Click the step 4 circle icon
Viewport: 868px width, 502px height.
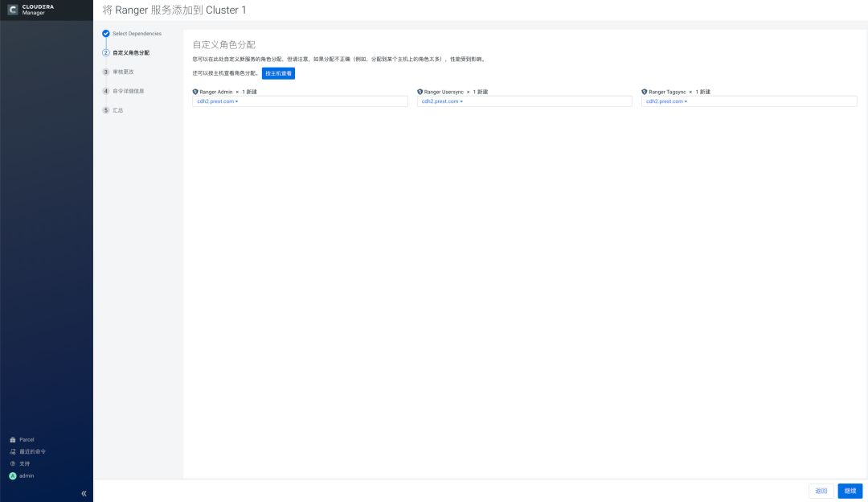click(x=106, y=91)
